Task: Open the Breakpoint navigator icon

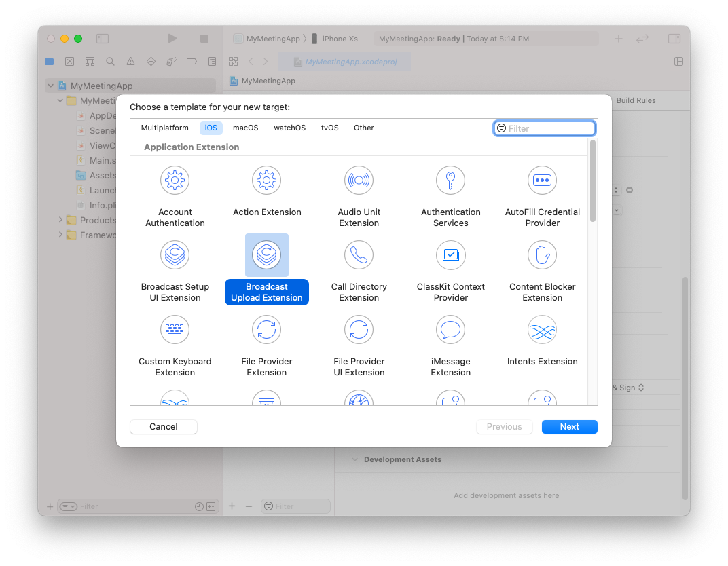Action: click(x=192, y=61)
